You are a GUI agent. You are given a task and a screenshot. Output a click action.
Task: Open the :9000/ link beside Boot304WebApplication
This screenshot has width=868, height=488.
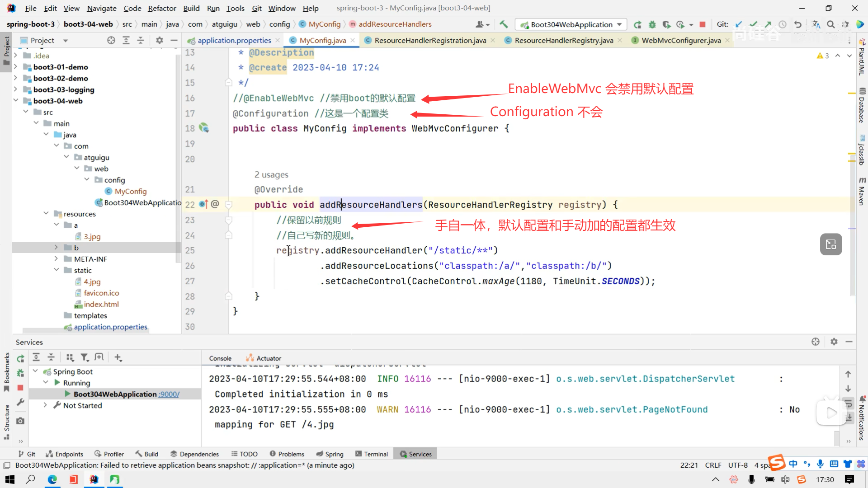[x=169, y=394]
